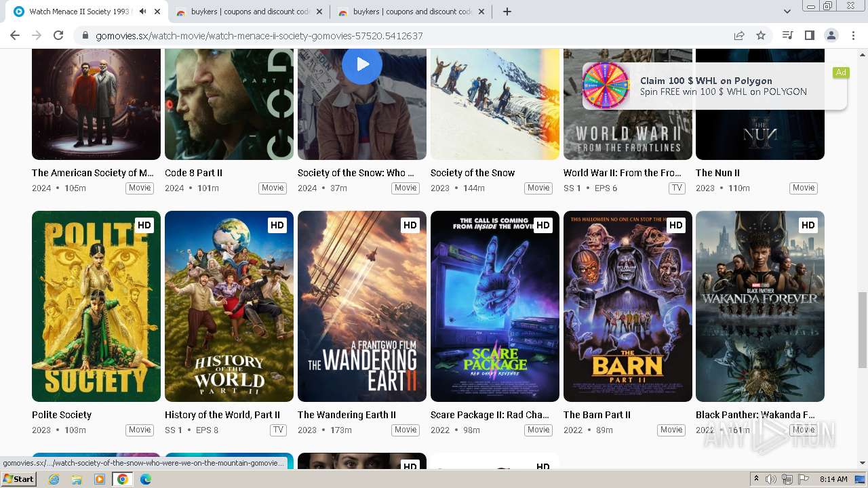Viewport: 868px width, 488px height.
Task: Open the media control icon in toolbar
Action: point(787,35)
